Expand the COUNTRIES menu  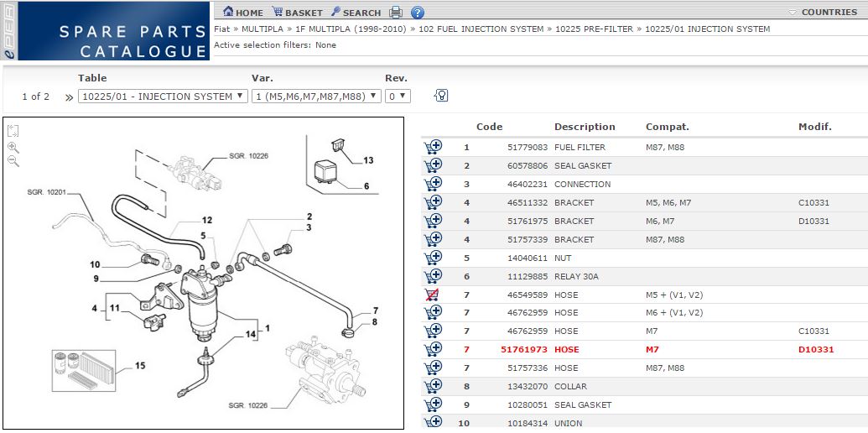pyautogui.click(x=823, y=12)
